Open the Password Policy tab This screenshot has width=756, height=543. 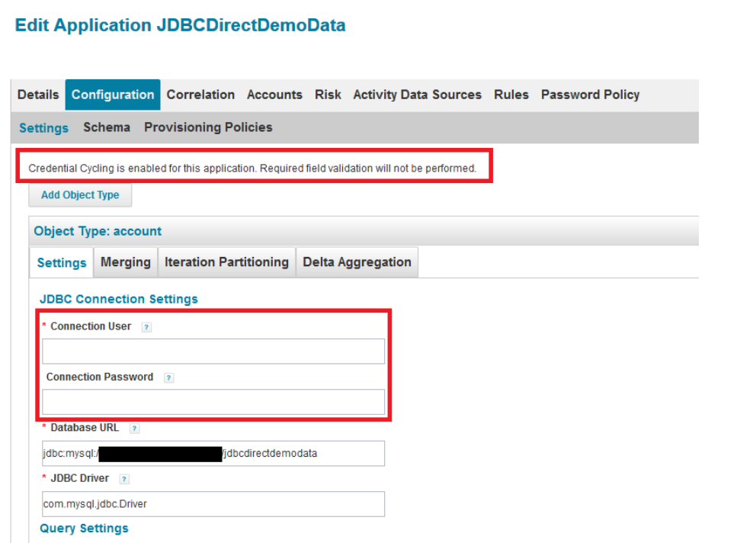[590, 95]
